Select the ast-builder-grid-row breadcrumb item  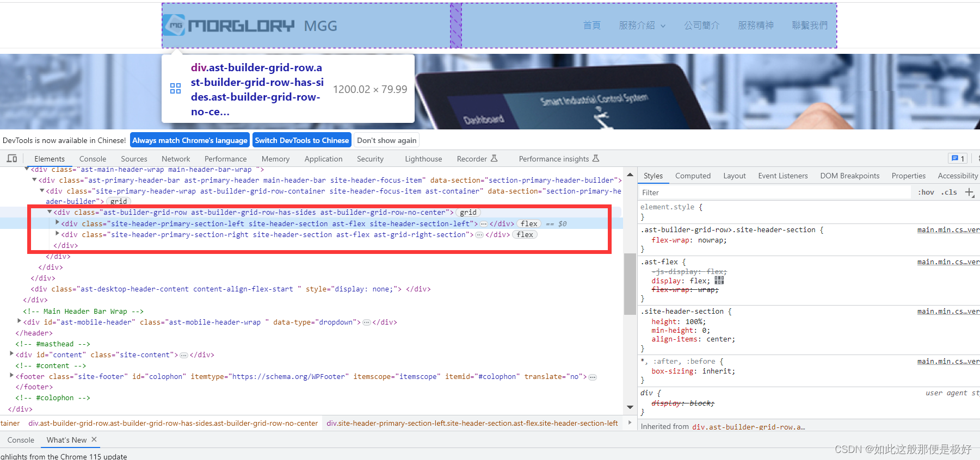coord(173,423)
